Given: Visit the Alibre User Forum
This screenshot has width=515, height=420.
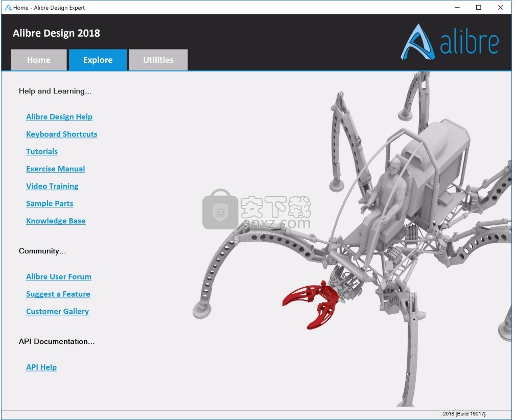Looking at the screenshot, I should pyautogui.click(x=59, y=277).
